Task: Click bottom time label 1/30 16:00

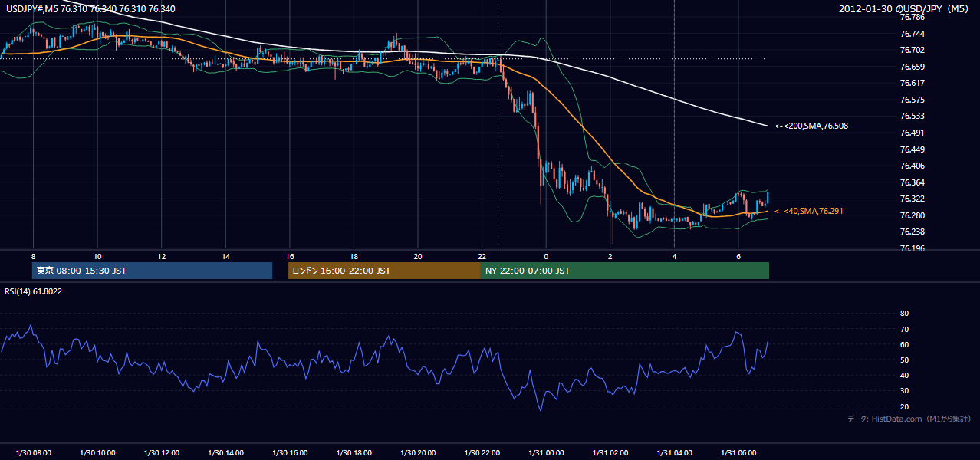Action: [289, 453]
